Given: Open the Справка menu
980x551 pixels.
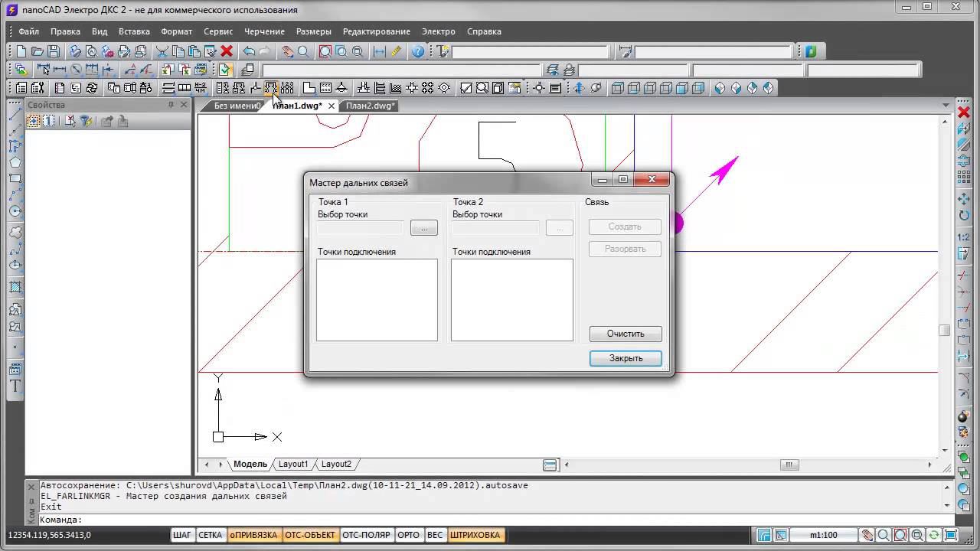Looking at the screenshot, I should tap(484, 31).
